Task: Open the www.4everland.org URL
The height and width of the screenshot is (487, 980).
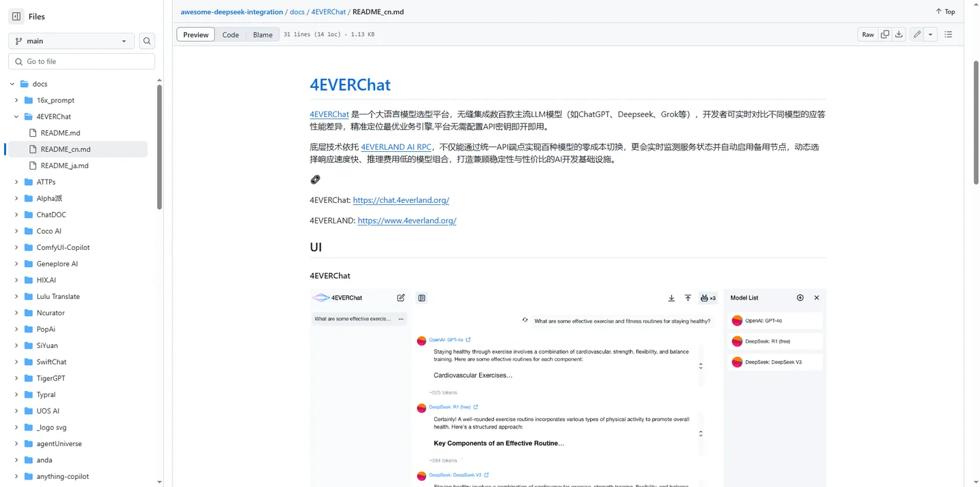Action: point(407,221)
